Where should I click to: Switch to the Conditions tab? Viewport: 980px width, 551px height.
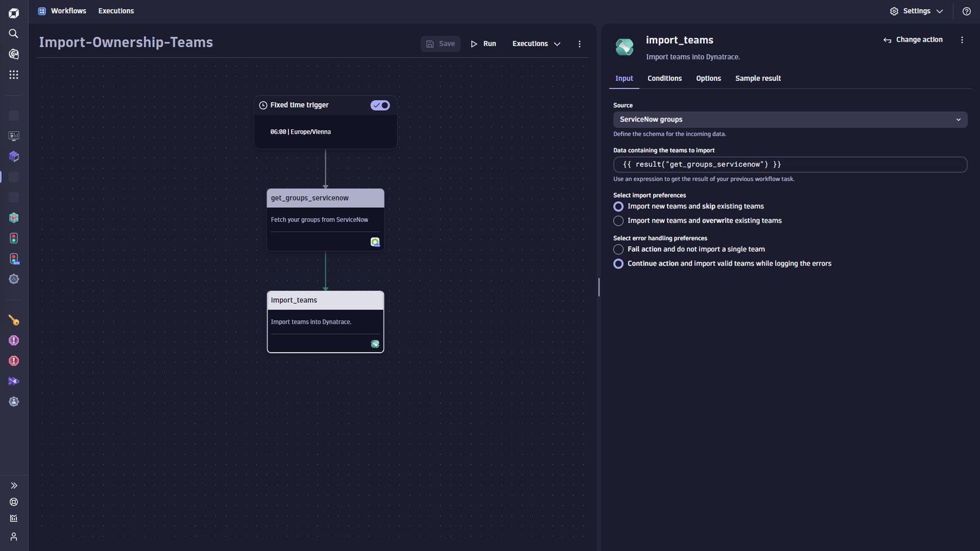[x=665, y=78]
